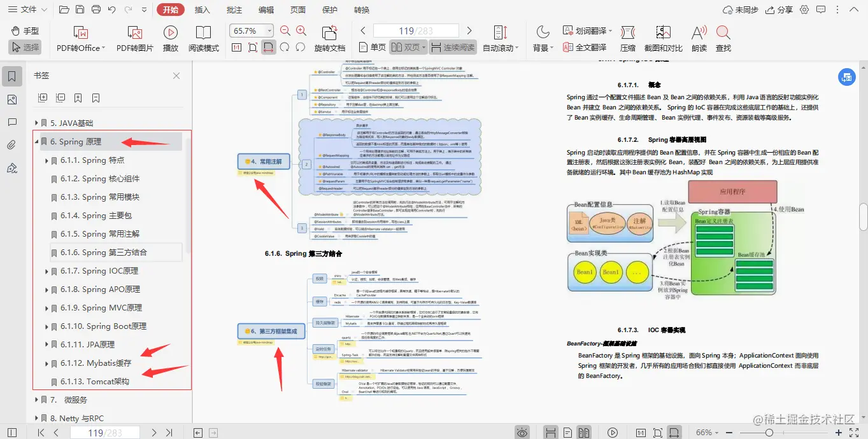
Task: Click zoom slider handle in status bar
Action: coord(769,433)
